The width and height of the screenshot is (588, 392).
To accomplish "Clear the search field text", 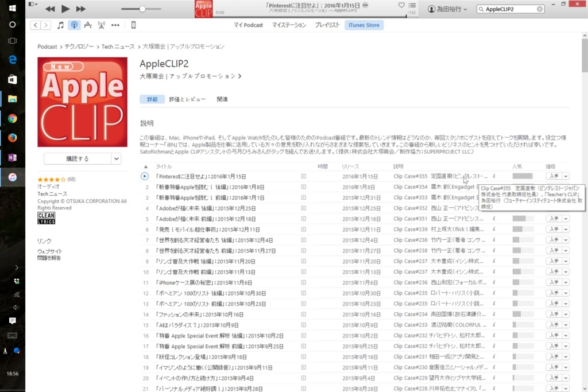I will pos(540,9).
